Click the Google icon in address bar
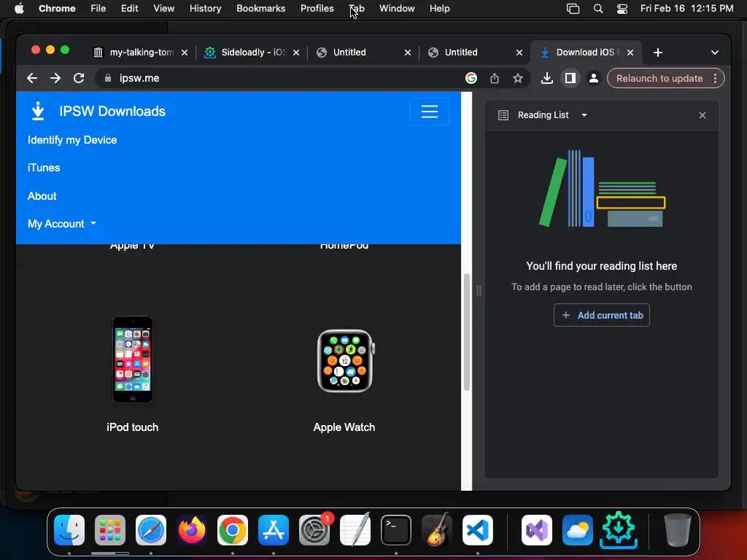This screenshot has height=560, width=747. tap(471, 78)
